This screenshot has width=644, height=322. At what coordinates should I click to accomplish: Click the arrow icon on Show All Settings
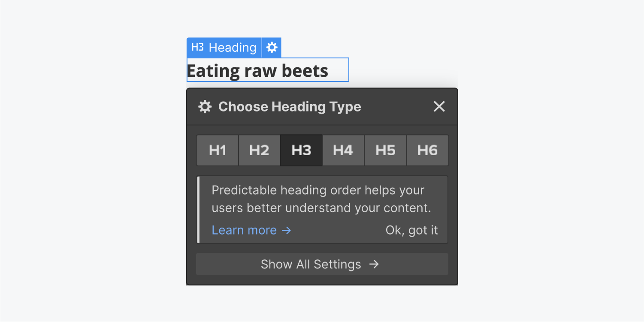pos(373,264)
